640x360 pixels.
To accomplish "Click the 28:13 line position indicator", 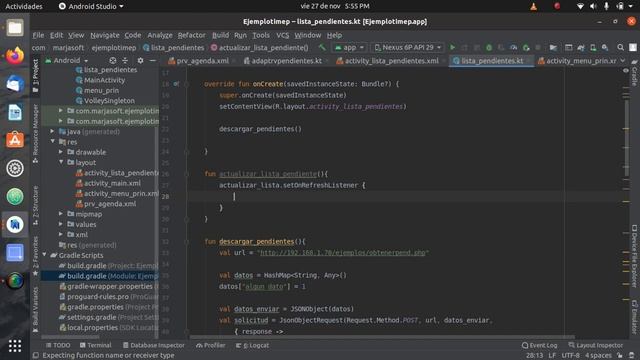I will coord(534,356).
